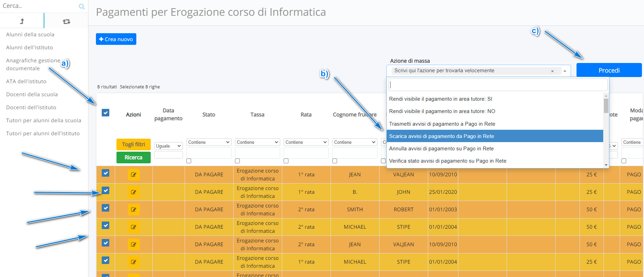Open Tutori per alunni della scuola
Viewport: 644px width, 277px height.
(44, 121)
